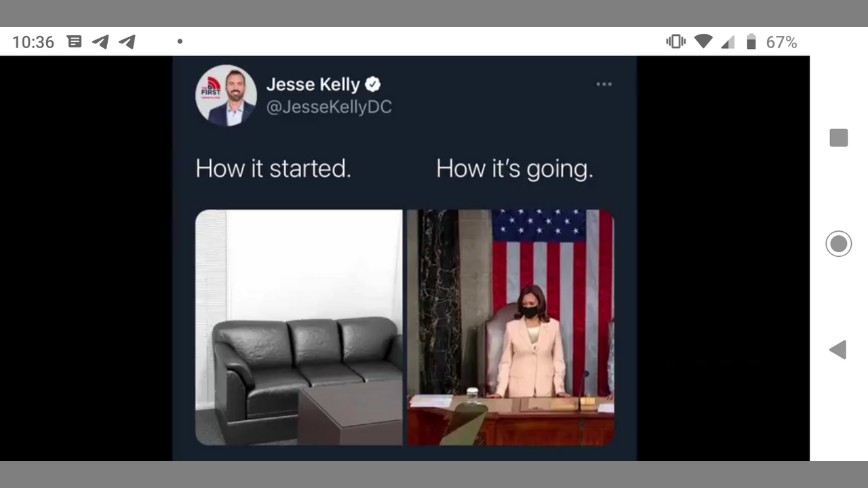868x488 pixels.
Task: Click the "How it started." caption text
Action: coord(273,168)
